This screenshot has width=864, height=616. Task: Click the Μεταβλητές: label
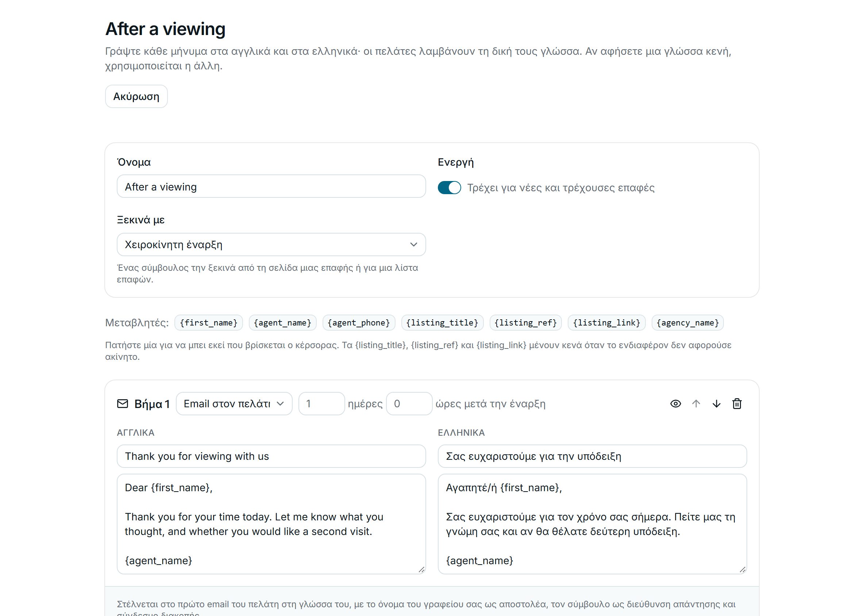pos(137,323)
